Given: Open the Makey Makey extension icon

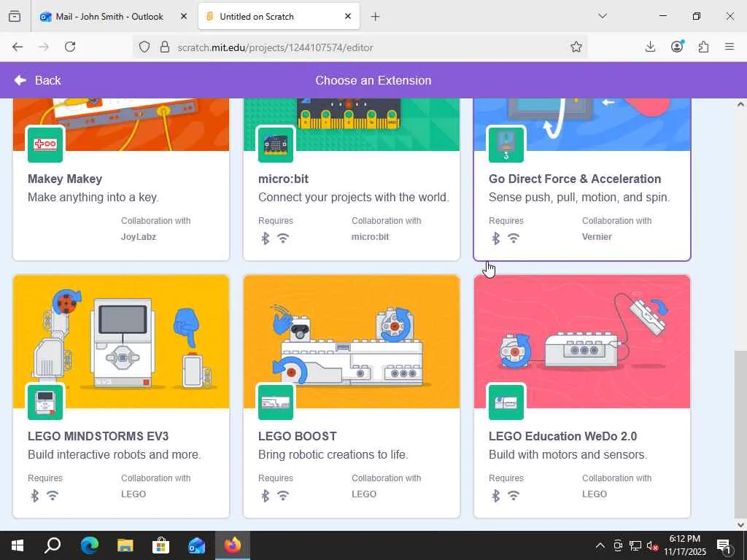Looking at the screenshot, I should pos(45,144).
